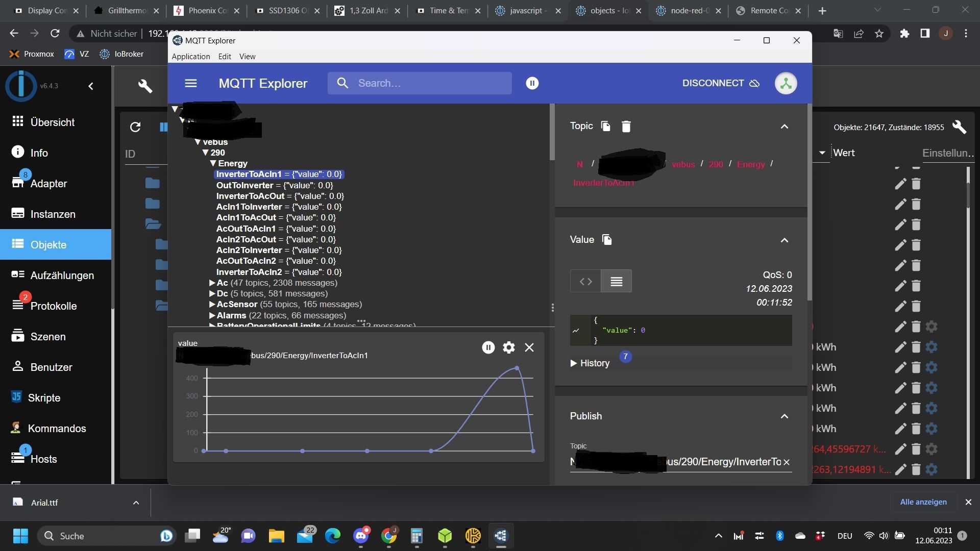Clear the publish topic field
The height and width of the screenshot is (551, 980).
pyautogui.click(x=787, y=462)
